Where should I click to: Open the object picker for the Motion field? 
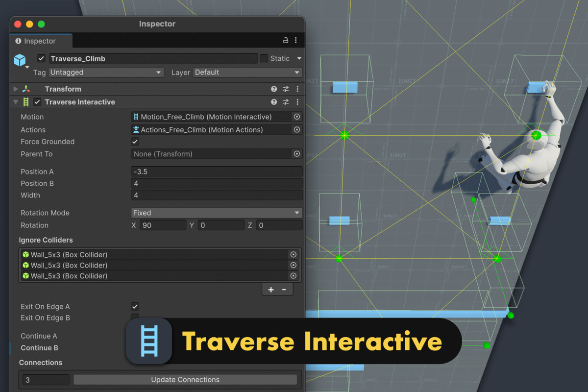point(297,117)
